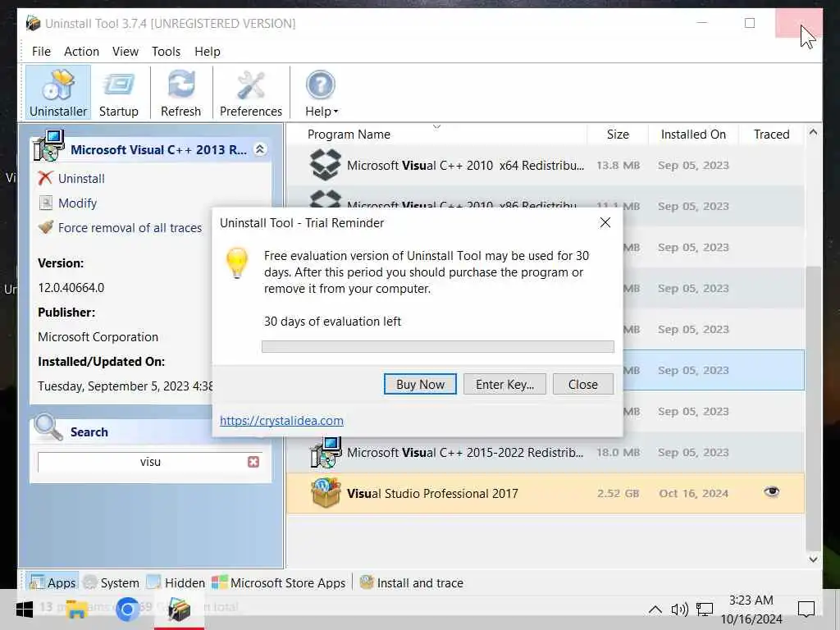840x630 pixels.
Task: Click Uninstall Tool taskbar icon
Action: pos(179,609)
